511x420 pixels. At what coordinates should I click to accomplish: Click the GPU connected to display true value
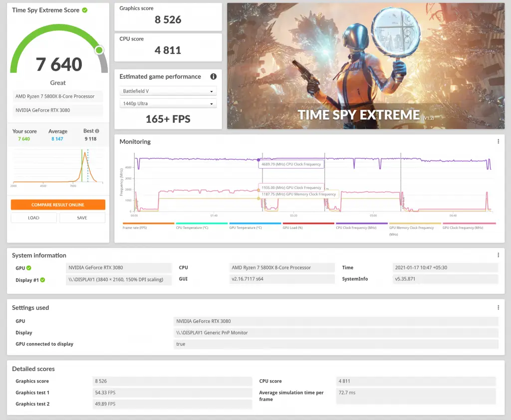[x=336, y=344]
